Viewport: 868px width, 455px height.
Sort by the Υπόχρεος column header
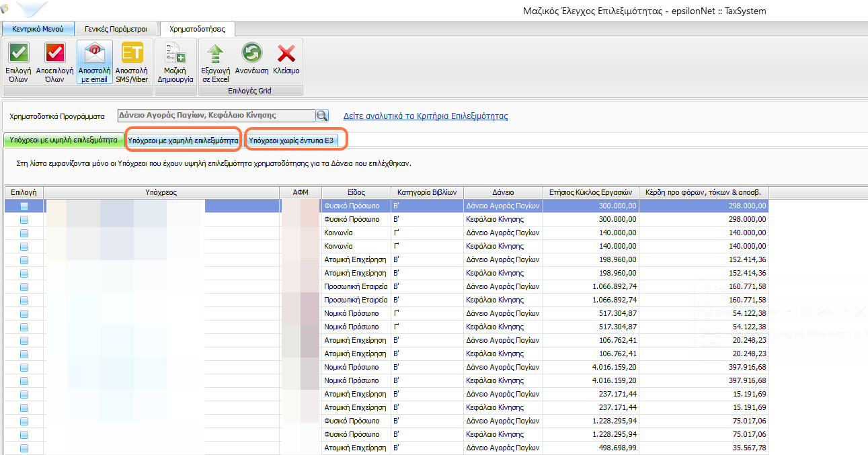pos(162,192)
